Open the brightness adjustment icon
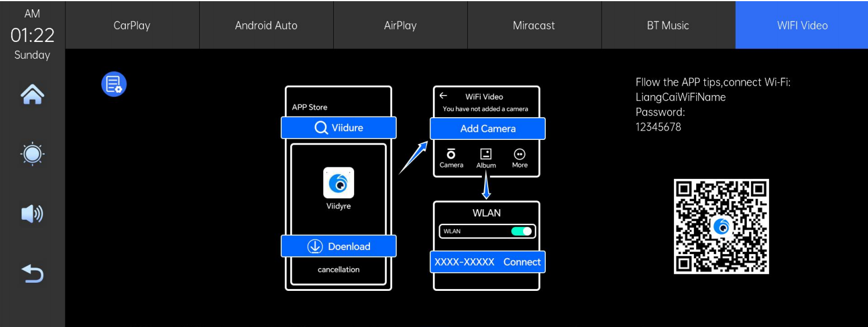868x327 pixels. point(32,154)
